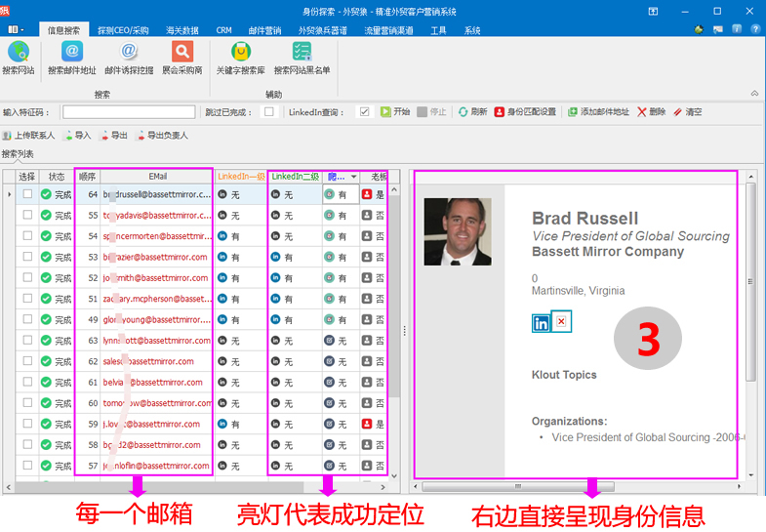Open the 探测CEO/采购 tab
Screen dimensions: 766x532
click(123, 30)
